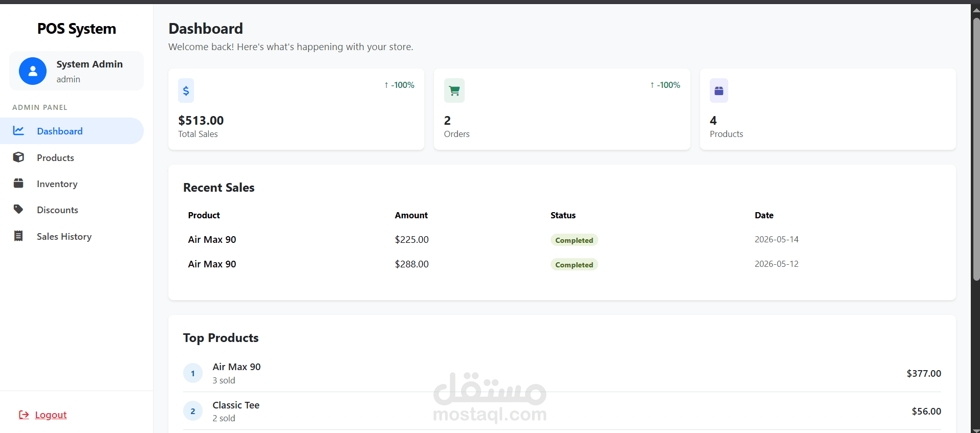Click the Top Products heading
Viewport: 980px width, 433px height.
tap(221, 338)
